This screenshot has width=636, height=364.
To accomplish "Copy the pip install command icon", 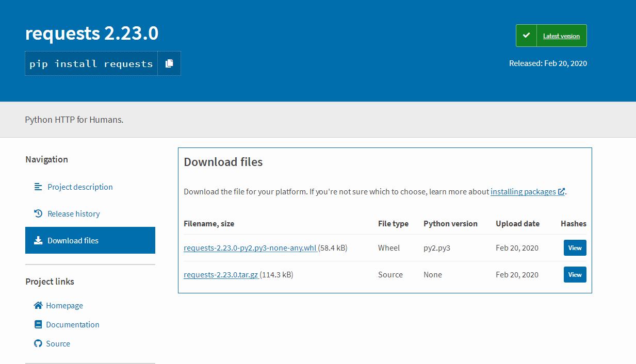I will coord(169,63).
